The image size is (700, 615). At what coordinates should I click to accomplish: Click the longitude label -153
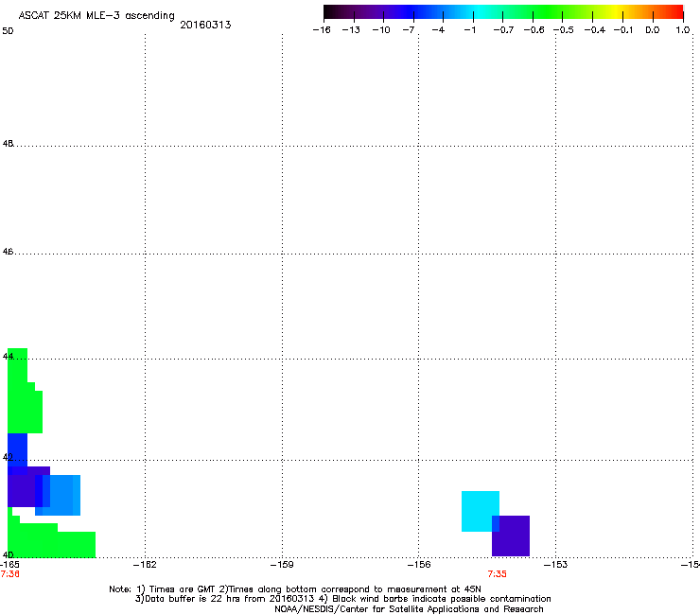(556, 565)
